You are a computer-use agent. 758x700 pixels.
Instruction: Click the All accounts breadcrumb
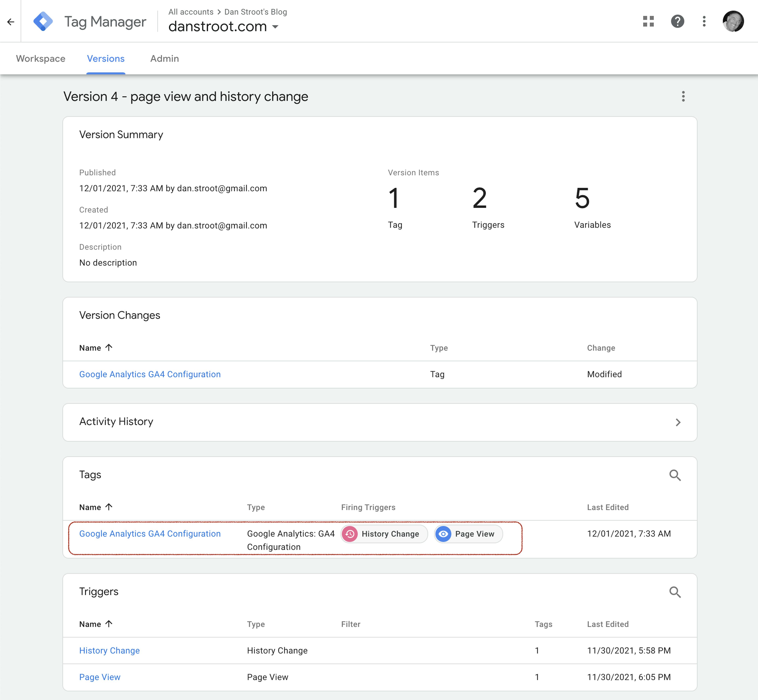[191, 12]
